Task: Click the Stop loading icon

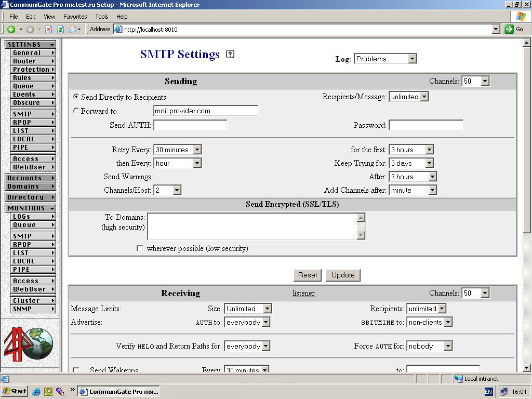Action: click(49, 30)
